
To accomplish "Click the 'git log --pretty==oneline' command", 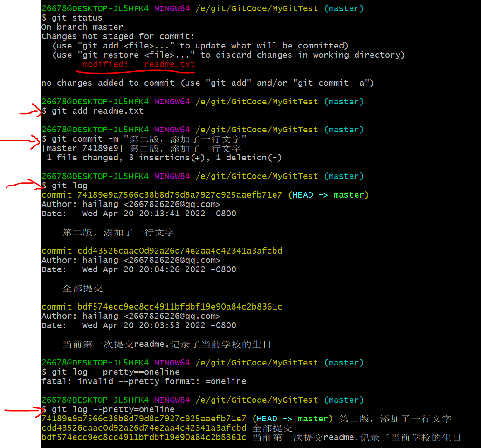I will pyautogui.click(x=111, y=372).
